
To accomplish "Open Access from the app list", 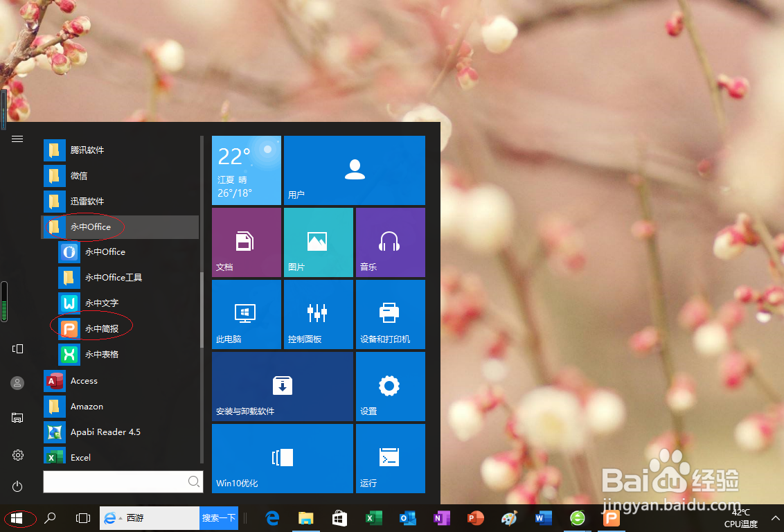I will pyautogui.click(x=120, y=381).
